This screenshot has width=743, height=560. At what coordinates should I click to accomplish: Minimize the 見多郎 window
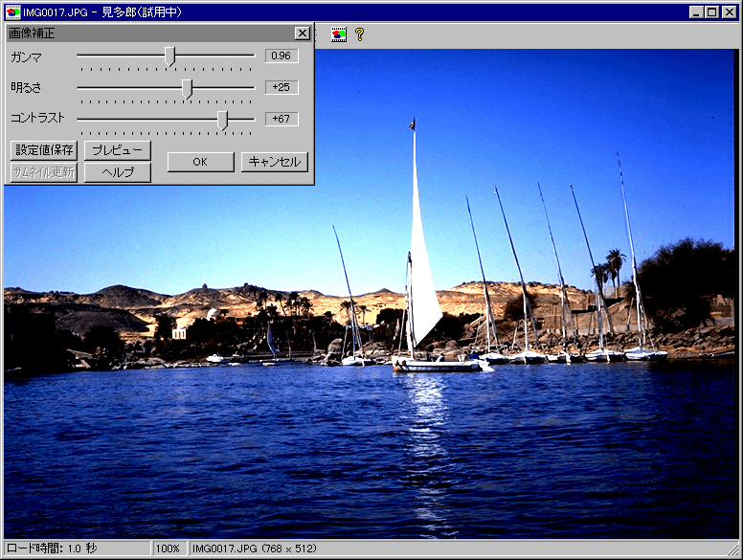696,12
